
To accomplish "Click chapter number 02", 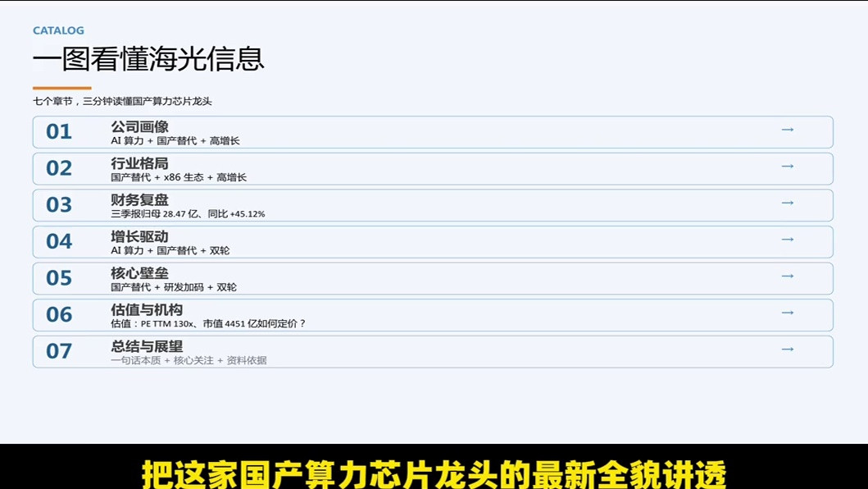I will point(59,168).
